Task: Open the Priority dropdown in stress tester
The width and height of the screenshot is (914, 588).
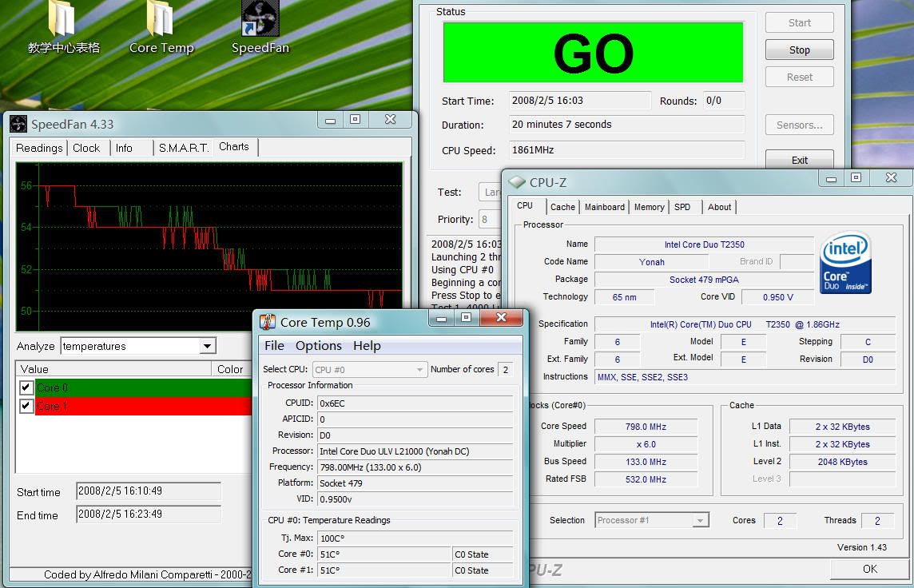Action: pyautogui.click(x=491, y=220)
